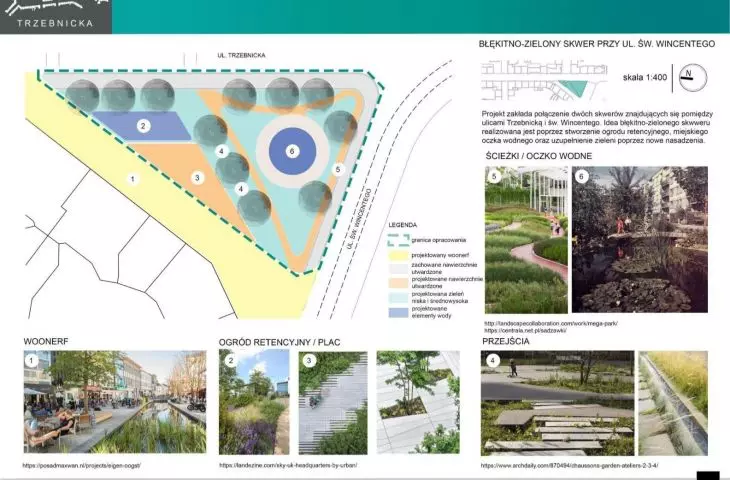The height and width of the screenshot is (480, 730).
Task: Select map marker 5 on the orange path
Action: pyautogui.click(x=338, y=169)
